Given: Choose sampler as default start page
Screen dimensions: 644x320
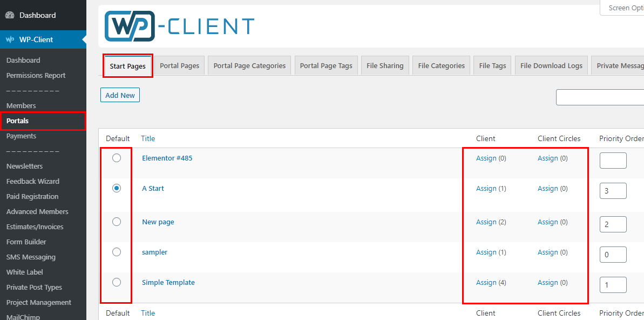Looking at the screenshot, I should coord(117,252).
